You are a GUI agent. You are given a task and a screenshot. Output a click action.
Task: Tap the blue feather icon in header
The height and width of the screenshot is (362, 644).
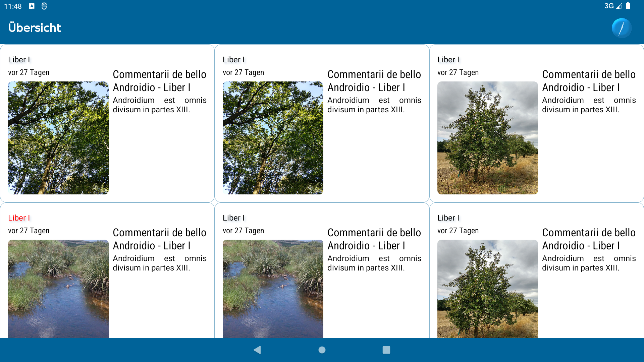click(x=622, y=28)
